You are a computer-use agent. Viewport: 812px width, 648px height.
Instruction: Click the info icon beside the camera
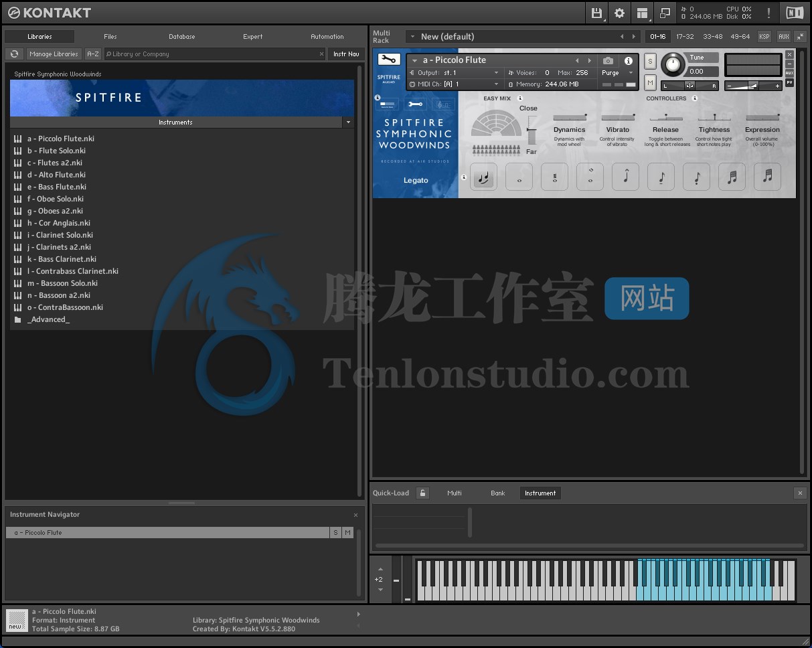coord(628,60)
